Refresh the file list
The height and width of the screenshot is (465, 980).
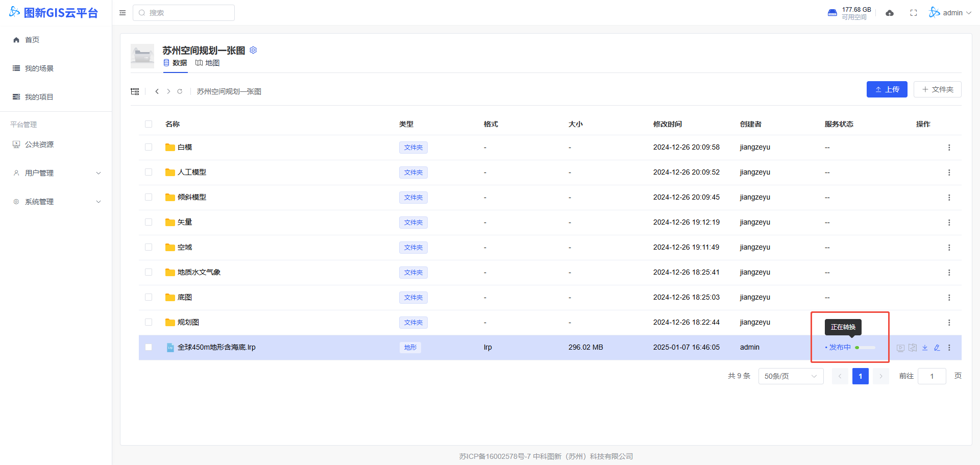180,91
